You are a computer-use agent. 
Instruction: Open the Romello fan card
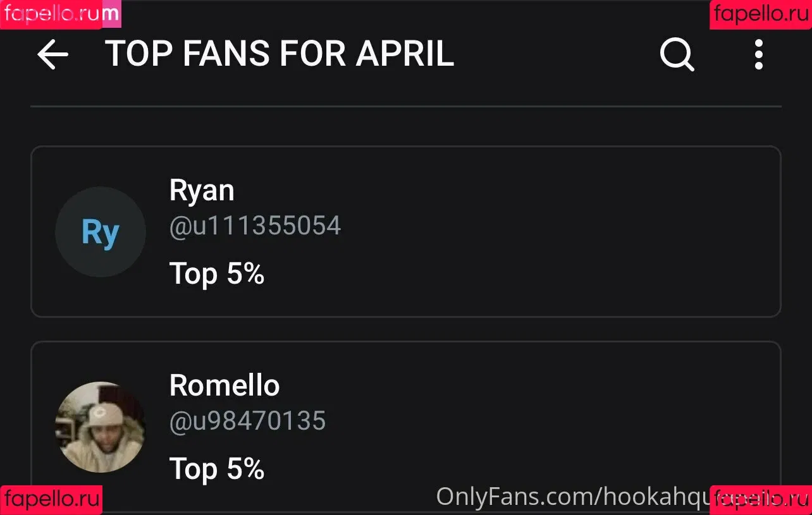click(406, 428)
